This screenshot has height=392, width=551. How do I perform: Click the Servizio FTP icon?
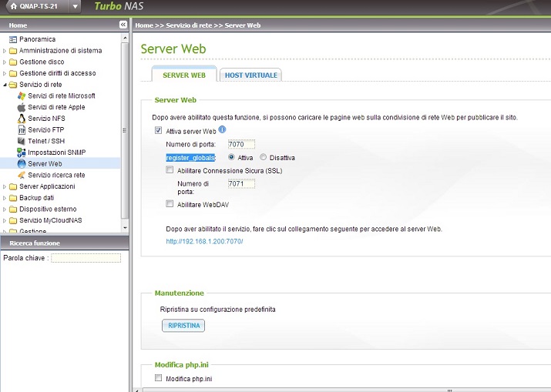22,130
